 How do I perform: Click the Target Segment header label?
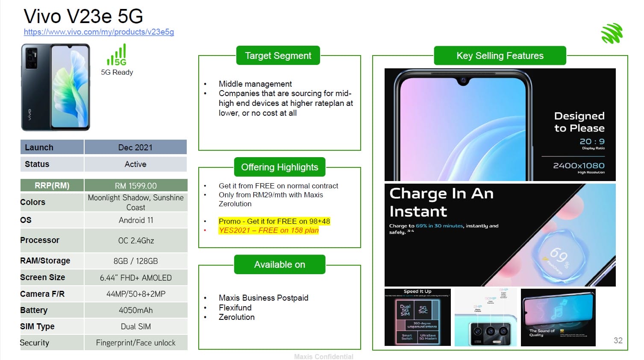click(x=278, y=56)
